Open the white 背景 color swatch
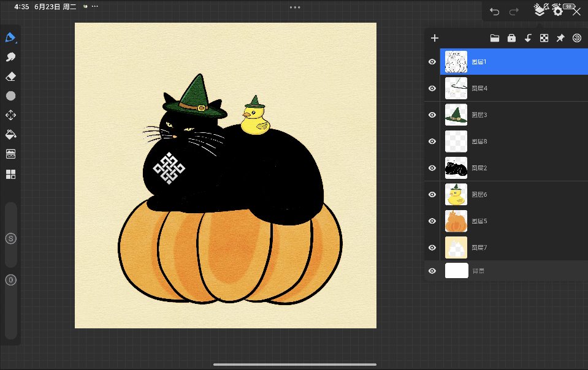The height and width of the screenshot is (370, 588). point(456,270)
